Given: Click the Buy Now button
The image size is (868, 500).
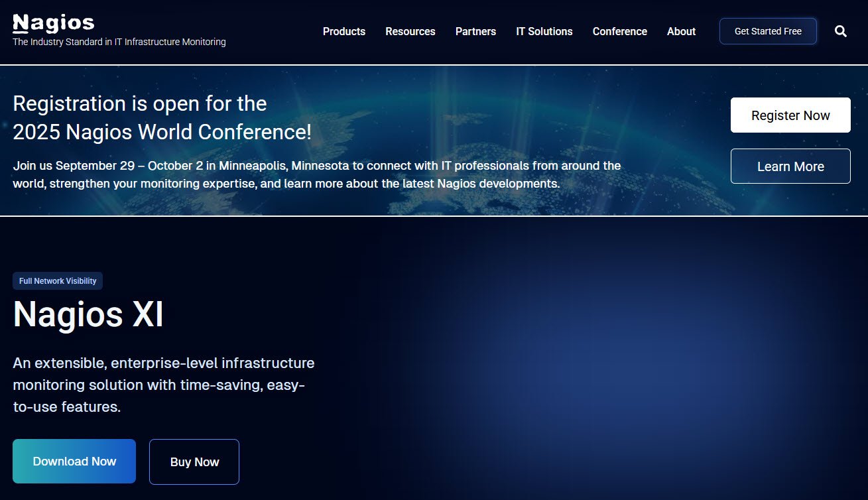Looking at the screenshot, I should (x=194, y=462).
